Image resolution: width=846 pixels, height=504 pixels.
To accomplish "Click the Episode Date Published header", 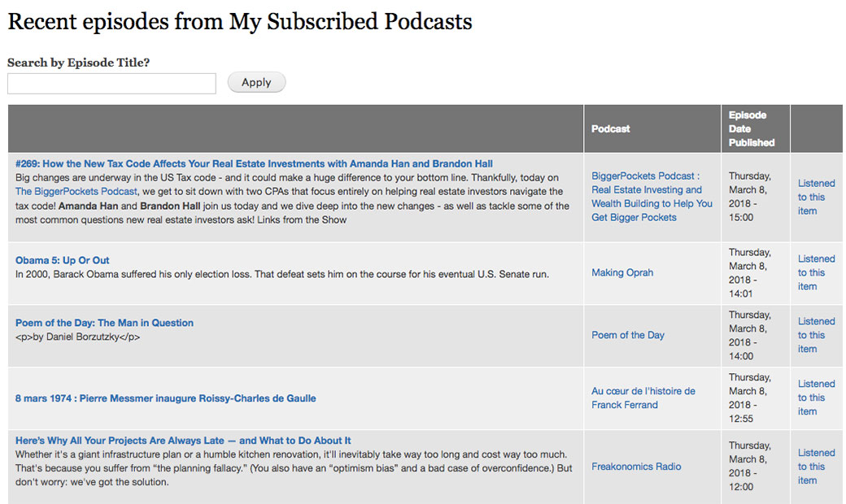I will click(752, 128).
